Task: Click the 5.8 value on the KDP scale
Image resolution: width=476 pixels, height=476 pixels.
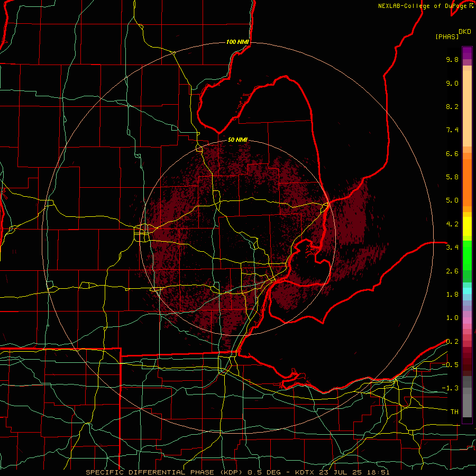Action: (452, 177)
